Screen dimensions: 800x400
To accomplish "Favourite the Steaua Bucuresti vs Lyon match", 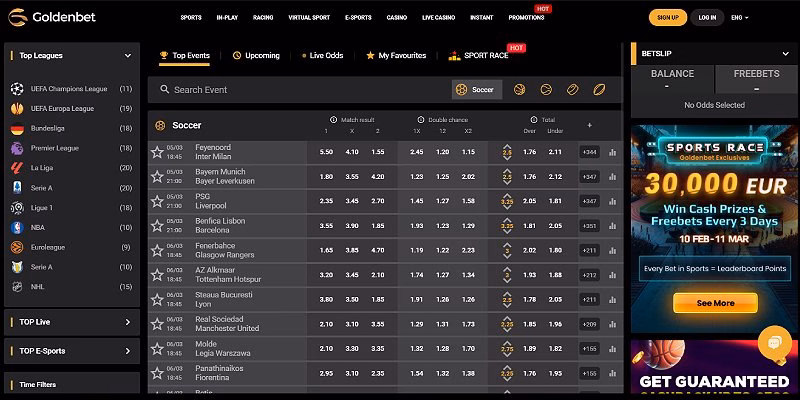I will 157,299.
